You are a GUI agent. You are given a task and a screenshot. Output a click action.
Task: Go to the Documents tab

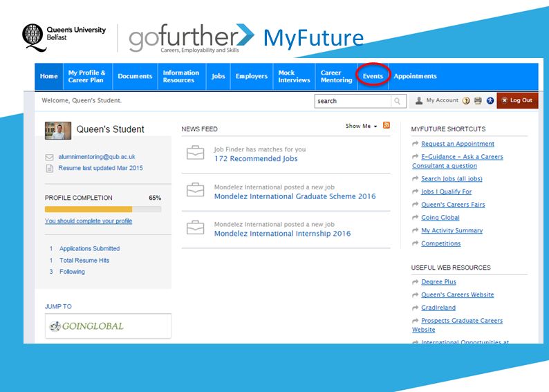(x=135, y=76)
